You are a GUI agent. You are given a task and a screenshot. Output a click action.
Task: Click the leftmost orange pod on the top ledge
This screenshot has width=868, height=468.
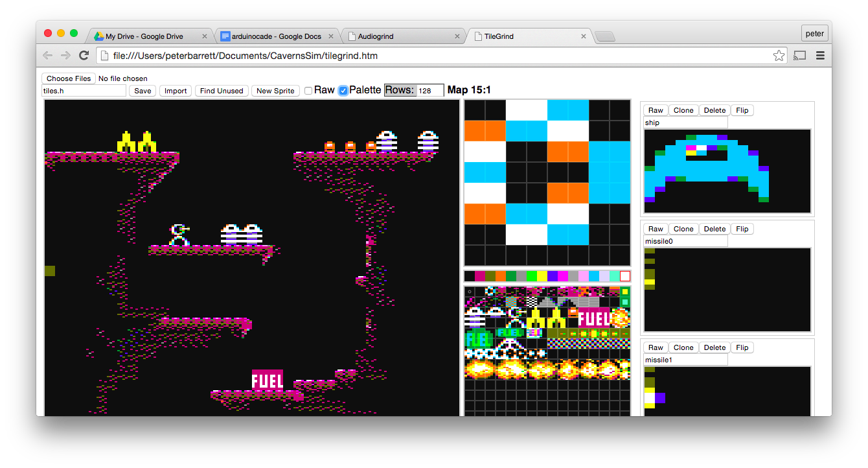click(330, 146)
